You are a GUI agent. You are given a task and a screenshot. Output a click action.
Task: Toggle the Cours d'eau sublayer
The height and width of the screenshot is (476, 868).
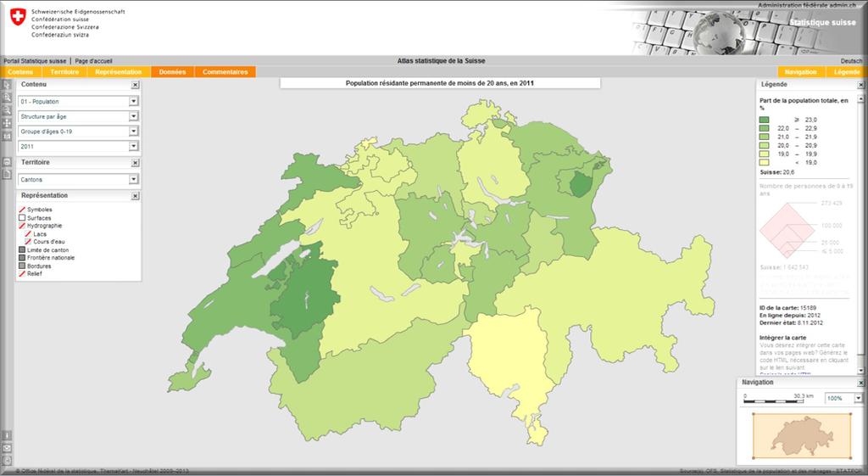tap(28, 242)
